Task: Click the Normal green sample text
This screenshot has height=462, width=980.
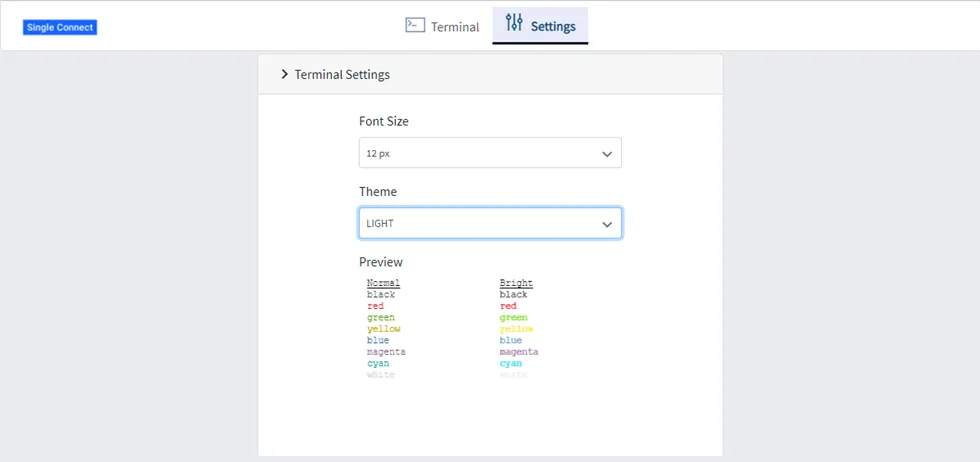Action: tap(381, 318)
